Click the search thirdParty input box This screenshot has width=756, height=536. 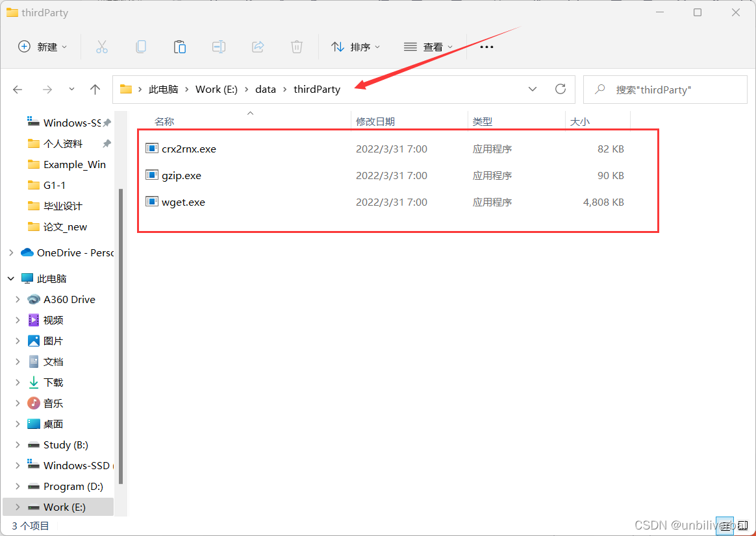[x=665, y=90]
